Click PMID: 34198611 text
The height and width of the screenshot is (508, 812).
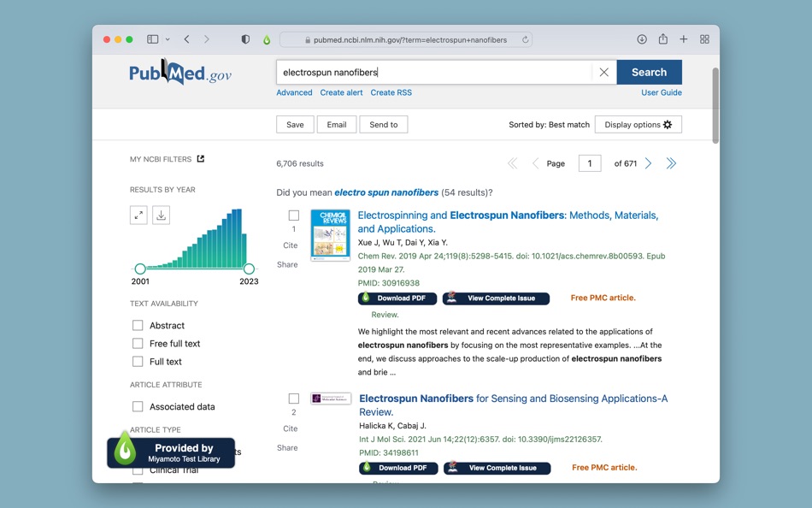tap(389, 452)
